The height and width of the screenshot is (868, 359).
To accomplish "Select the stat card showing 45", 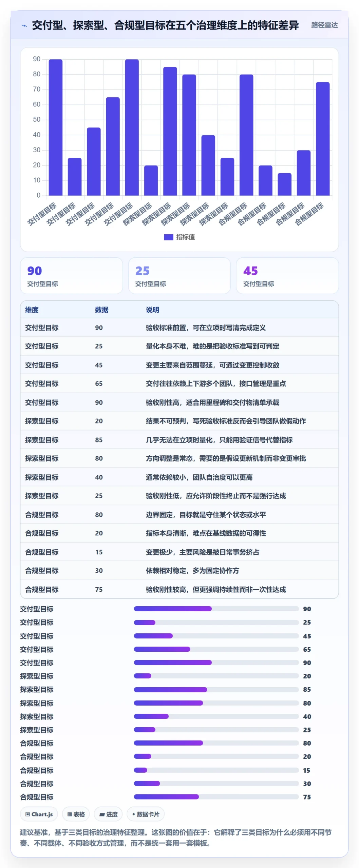I will pos(287,275).
